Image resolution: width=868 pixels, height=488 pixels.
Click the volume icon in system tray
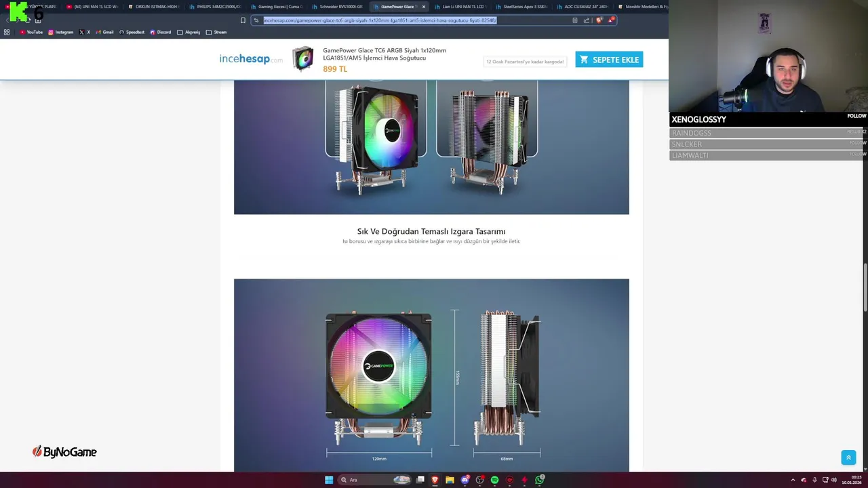tap(833, 480)
